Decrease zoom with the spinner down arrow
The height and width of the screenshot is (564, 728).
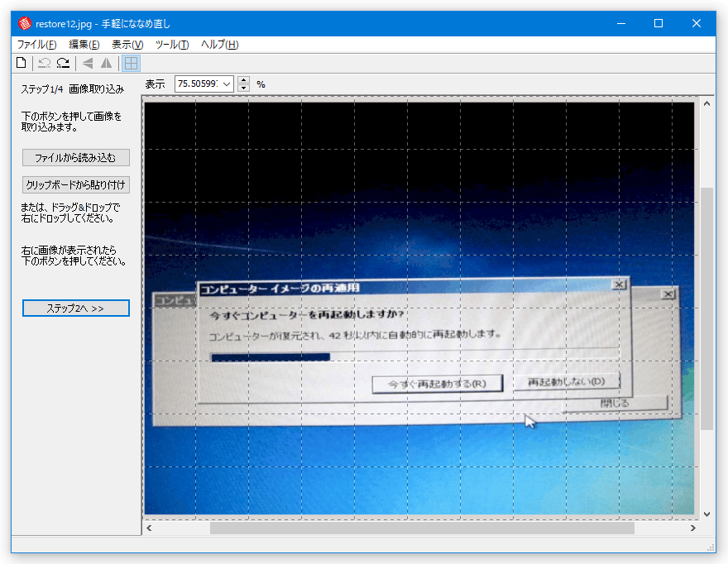244,88
